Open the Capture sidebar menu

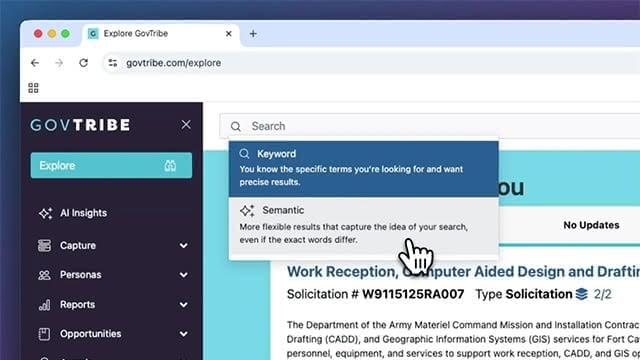[113, 245]
